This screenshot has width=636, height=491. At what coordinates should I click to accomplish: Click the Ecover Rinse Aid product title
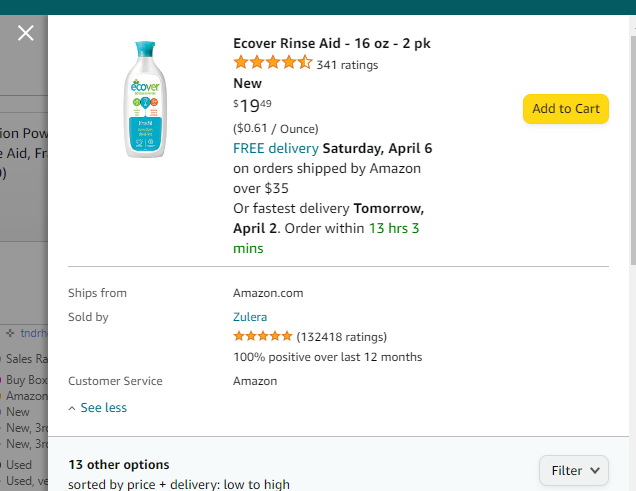click(331, 43)
